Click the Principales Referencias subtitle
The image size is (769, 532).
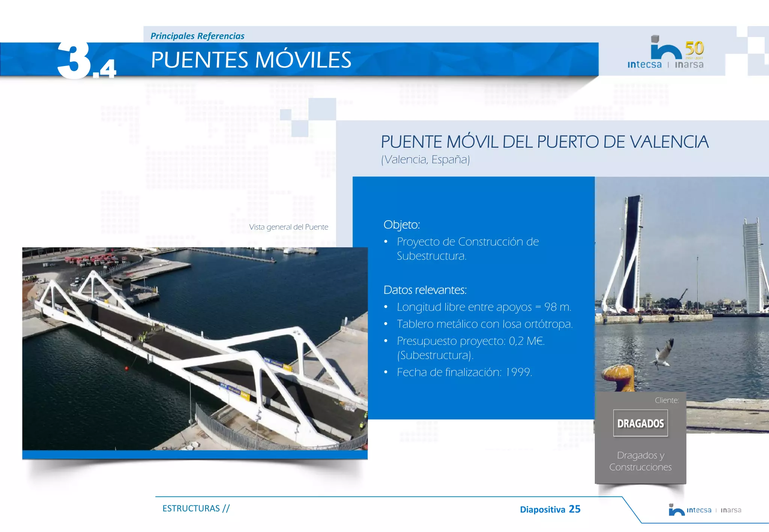[197, 36]
